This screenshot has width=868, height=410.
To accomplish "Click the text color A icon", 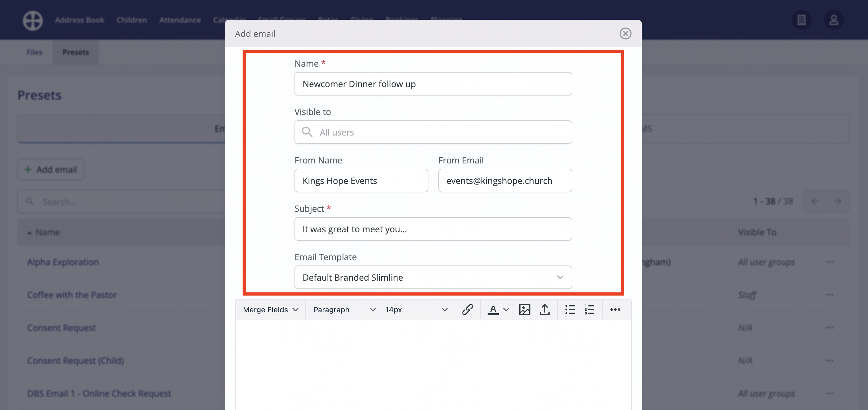I will click(493, 309).
